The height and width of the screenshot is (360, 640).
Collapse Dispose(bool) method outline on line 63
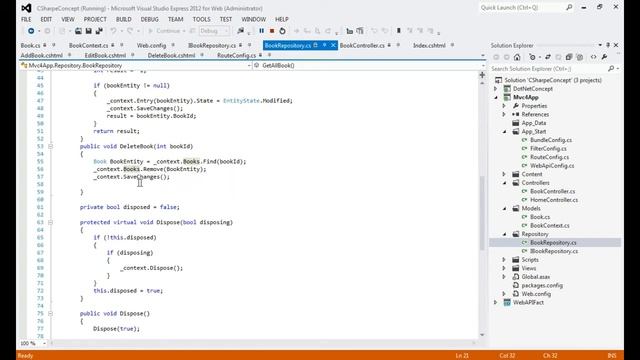50,222
